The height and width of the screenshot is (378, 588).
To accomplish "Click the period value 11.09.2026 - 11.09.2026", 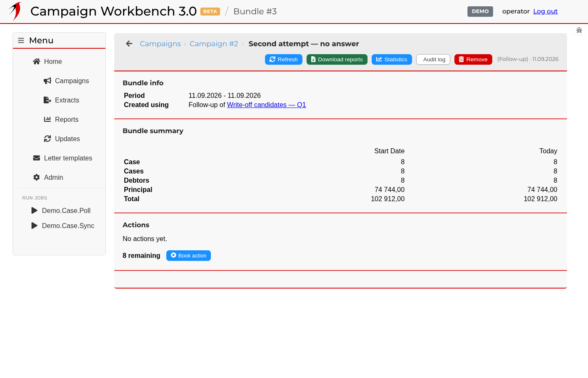I will click(225, 95).
